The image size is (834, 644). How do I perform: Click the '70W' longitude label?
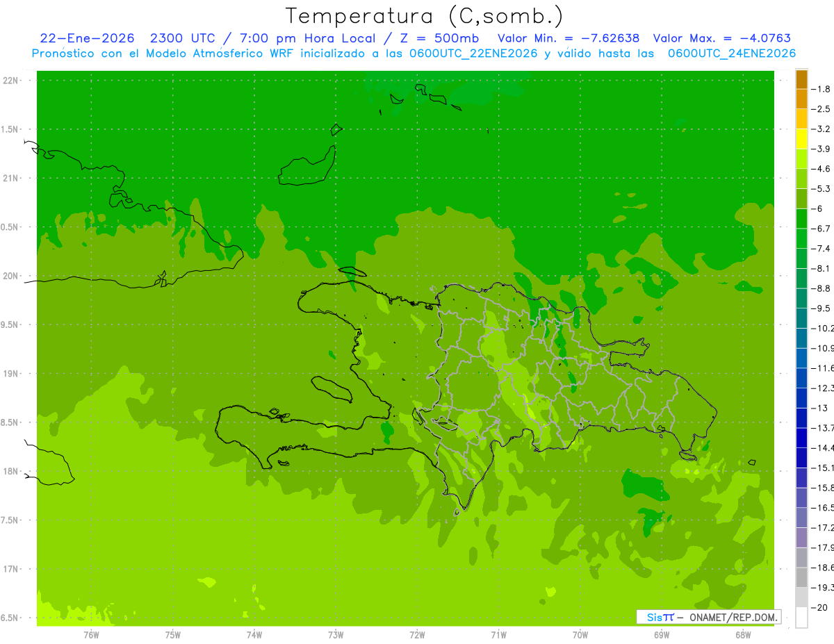click(580, 635)
